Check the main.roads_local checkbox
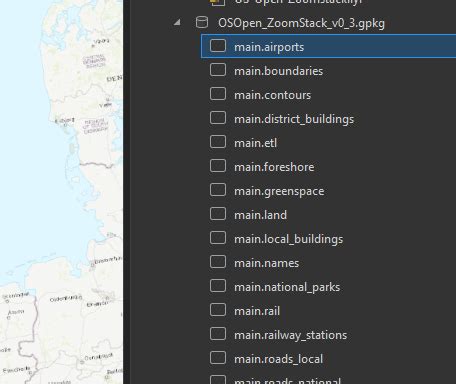 tap(218, 358)
